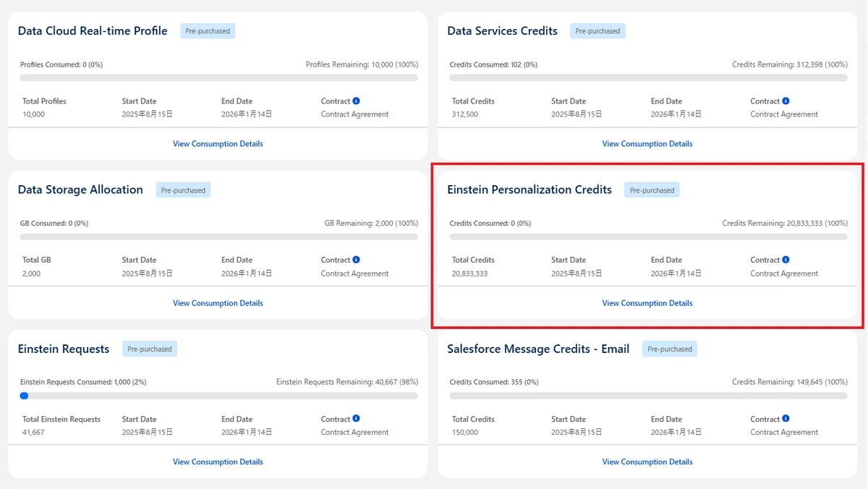
Task: Click the Einstein Personalization Credits progress bar
Action: pos(648,237)
